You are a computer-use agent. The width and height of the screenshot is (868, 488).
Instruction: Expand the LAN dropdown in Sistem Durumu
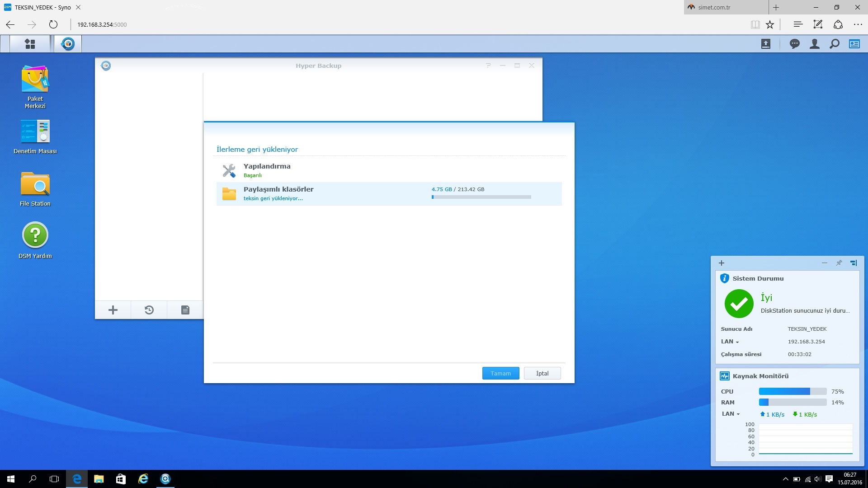click(730, 342)
